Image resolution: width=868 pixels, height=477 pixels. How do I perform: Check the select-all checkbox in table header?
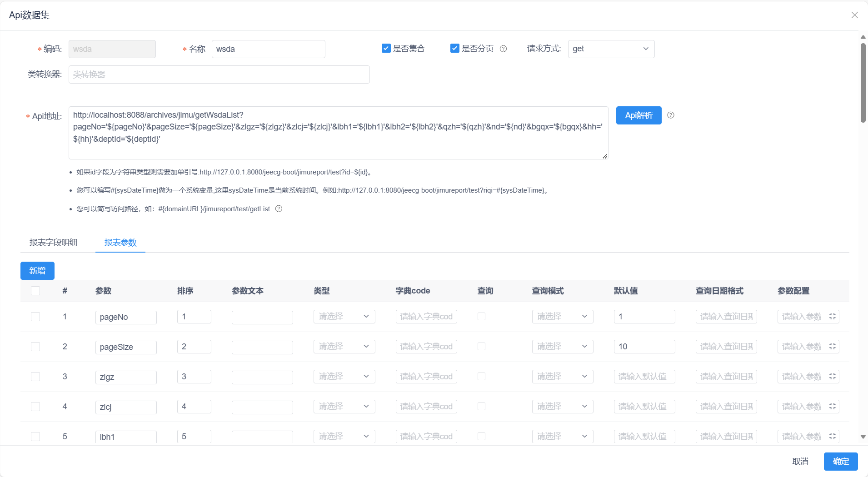point(35,291)
